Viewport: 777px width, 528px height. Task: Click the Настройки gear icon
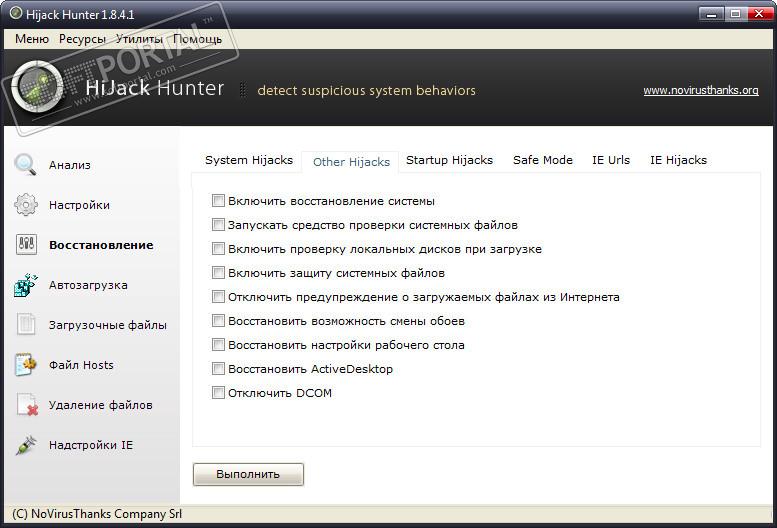pos(26,205)
